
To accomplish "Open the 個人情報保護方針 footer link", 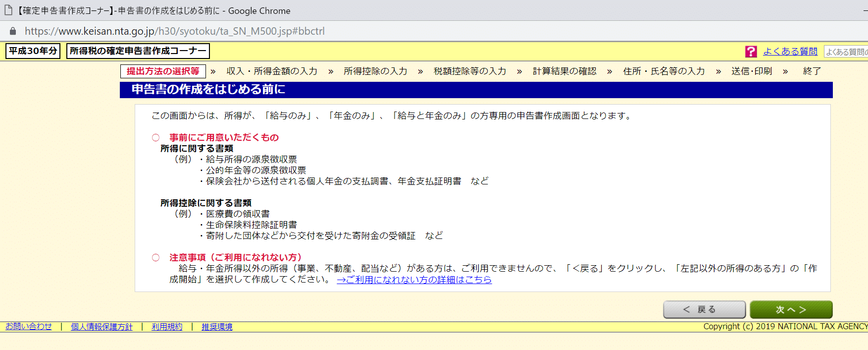I will (102, 327).
